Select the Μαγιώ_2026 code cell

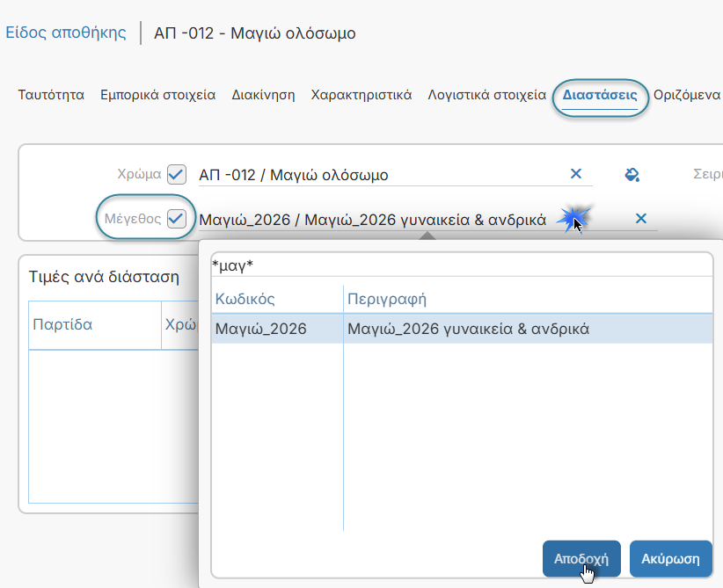coord(277,329)
